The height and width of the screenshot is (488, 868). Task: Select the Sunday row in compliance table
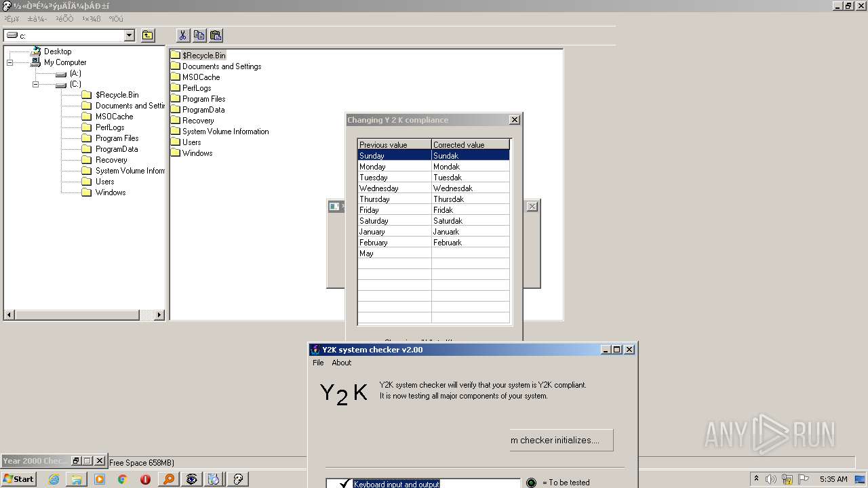(433, 155)
